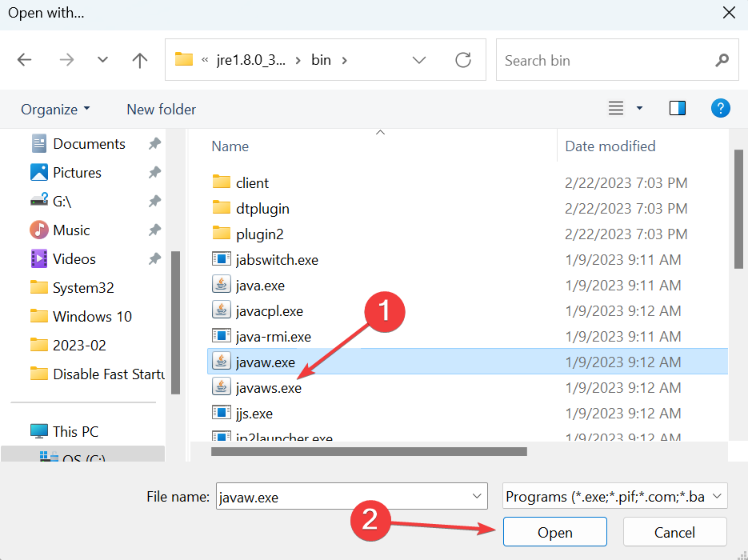
Task: Select This PC in navigation pane
Action: [75, 431]
